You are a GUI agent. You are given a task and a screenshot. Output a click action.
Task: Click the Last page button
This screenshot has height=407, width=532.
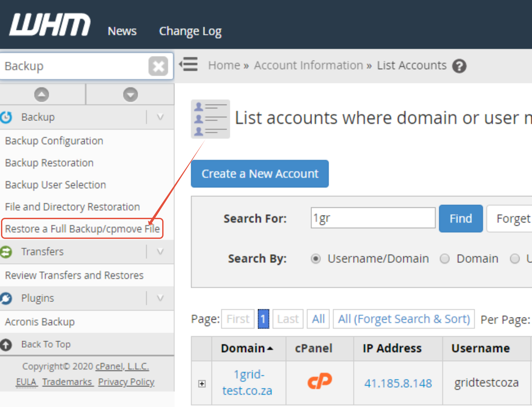[288, 319]
